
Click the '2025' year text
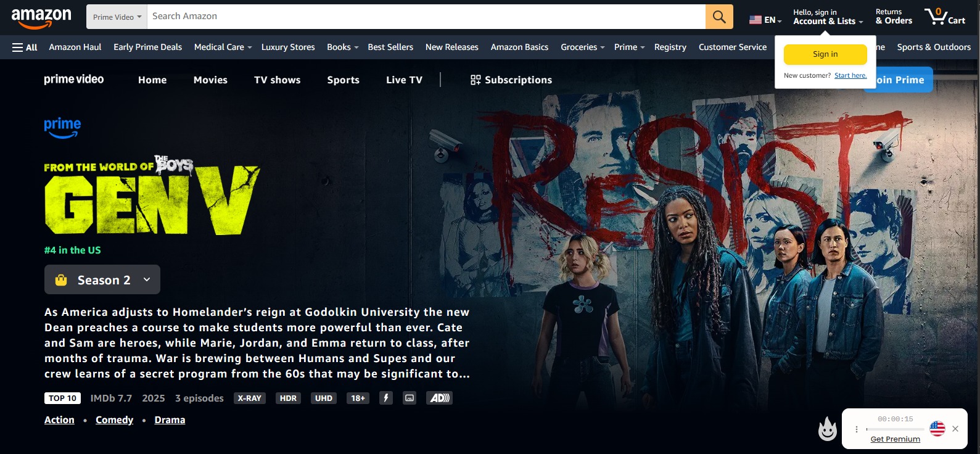pos(154,398)
